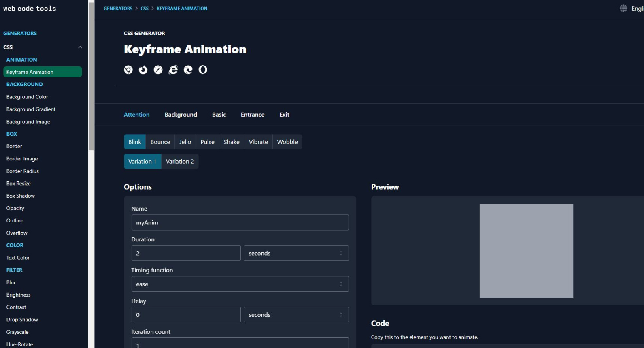Open the Outline generator
Image resolution: width=644 pixels, height=348 pixels.
(15, 220)
